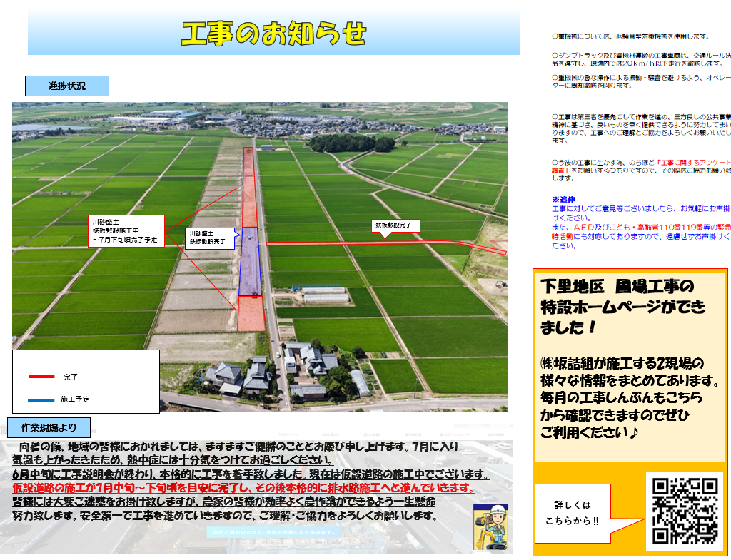Screen dimensions: 731x560
Task: Click the QR code image
Action: [685, 511]
